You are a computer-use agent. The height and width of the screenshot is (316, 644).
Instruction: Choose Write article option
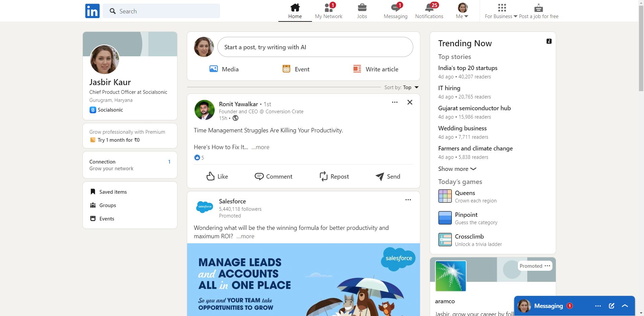coord(376,69)
